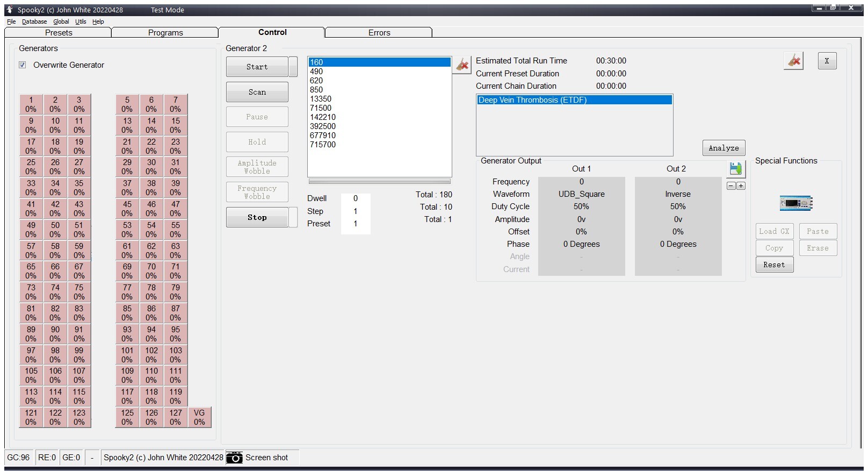
Task: Switch to the Programs tab
Action: click(165, 33)
